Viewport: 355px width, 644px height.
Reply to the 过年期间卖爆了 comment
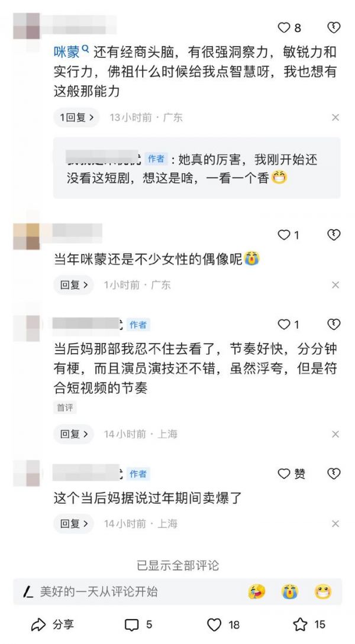[73, 523]
